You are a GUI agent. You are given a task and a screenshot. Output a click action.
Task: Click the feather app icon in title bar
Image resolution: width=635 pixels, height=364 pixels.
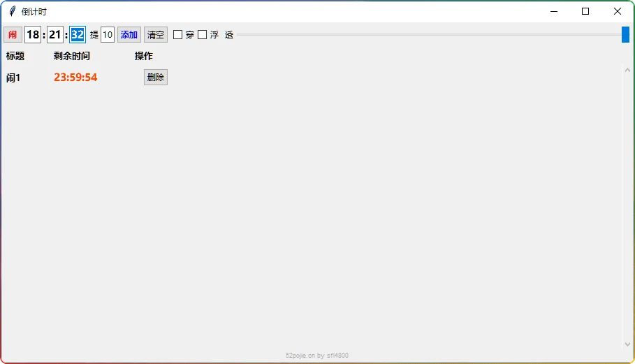12,11
